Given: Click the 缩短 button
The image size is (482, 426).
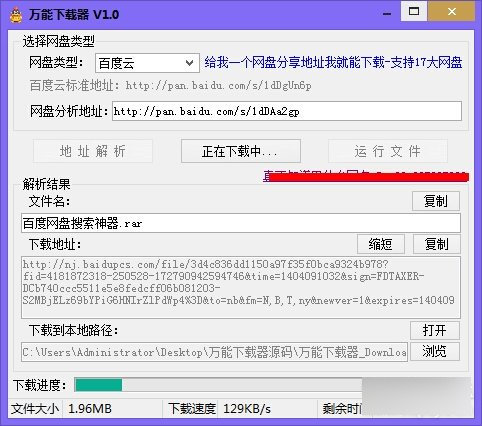Looking at the screenshot, I should [381, 244].
